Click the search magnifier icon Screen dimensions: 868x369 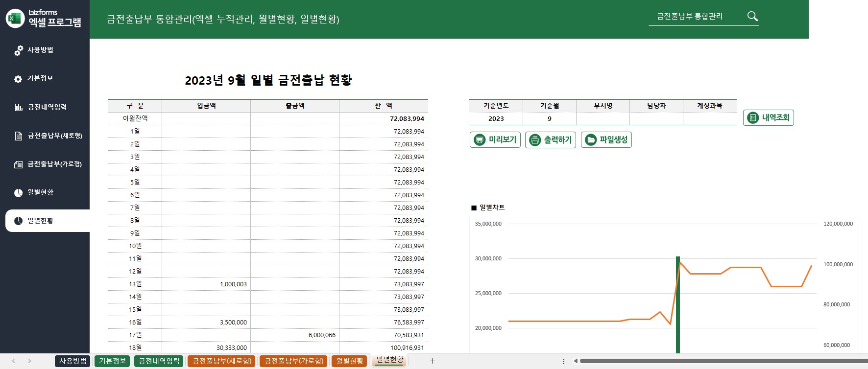pos(752,16)
